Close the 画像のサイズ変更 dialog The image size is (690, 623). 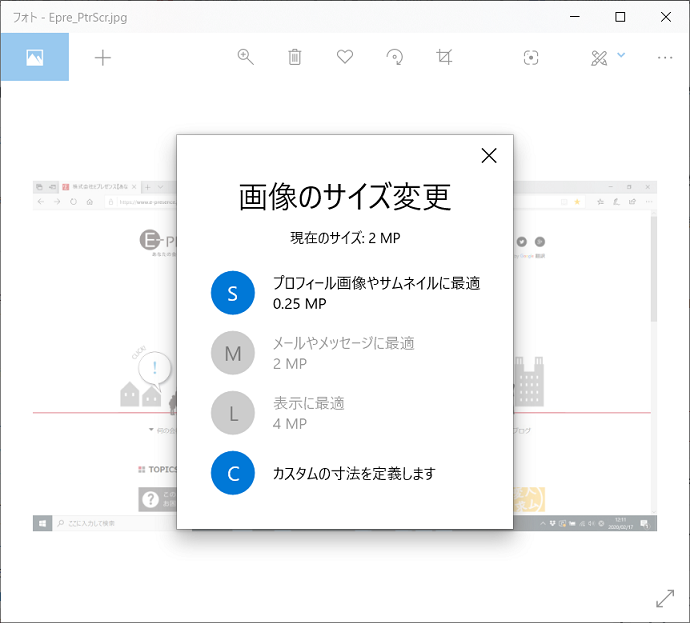[x=489, y=155]
